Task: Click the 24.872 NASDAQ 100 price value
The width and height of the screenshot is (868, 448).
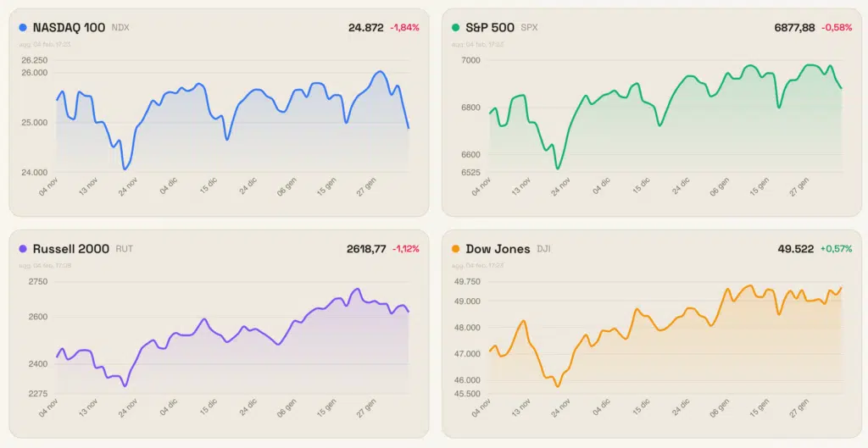Action: pyautogui.click(x=365, y=28)
